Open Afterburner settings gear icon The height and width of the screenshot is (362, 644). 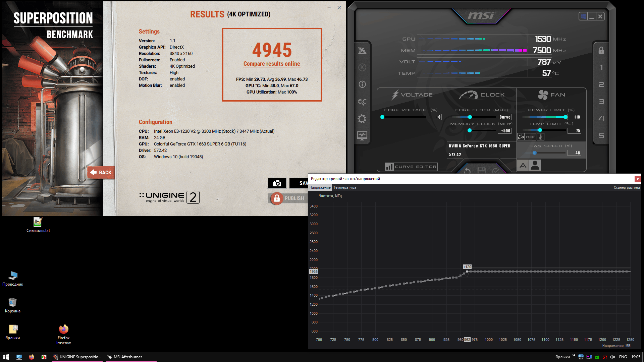[x=362, y=119]
